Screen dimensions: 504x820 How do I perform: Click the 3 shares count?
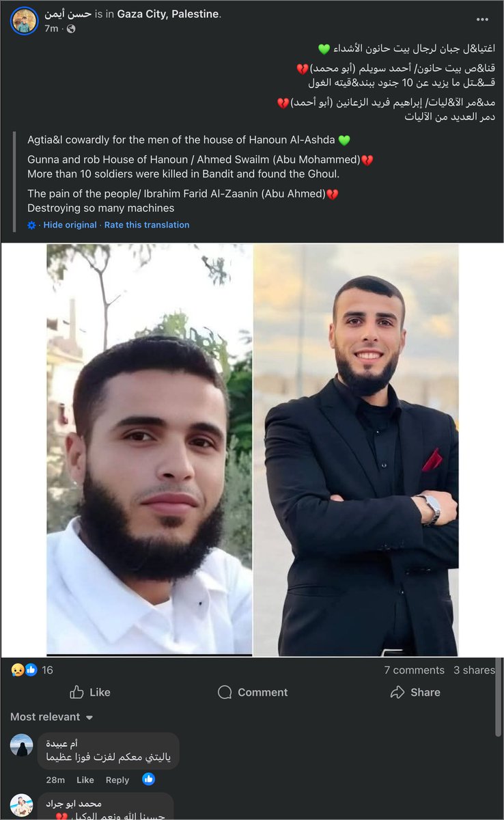(x=475, y=670)
